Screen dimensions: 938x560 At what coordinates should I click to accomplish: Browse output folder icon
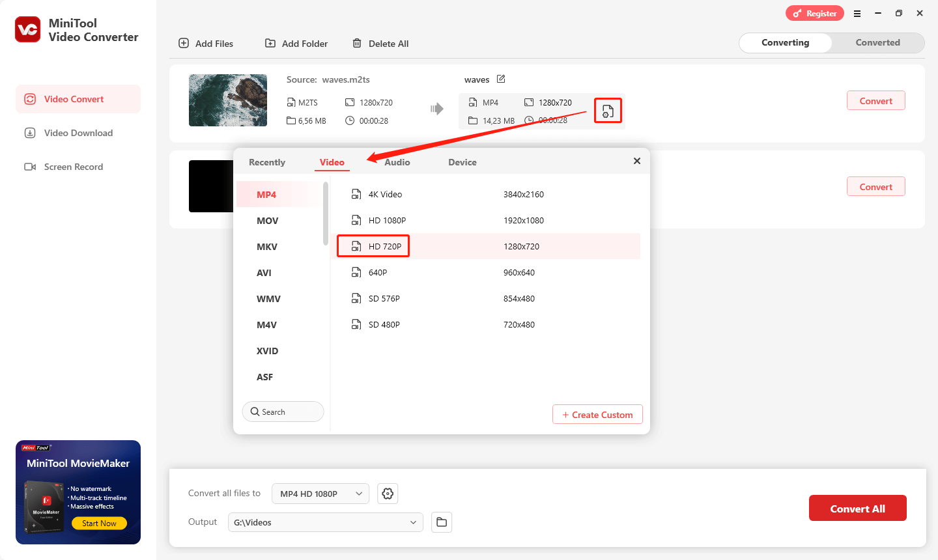442,522
